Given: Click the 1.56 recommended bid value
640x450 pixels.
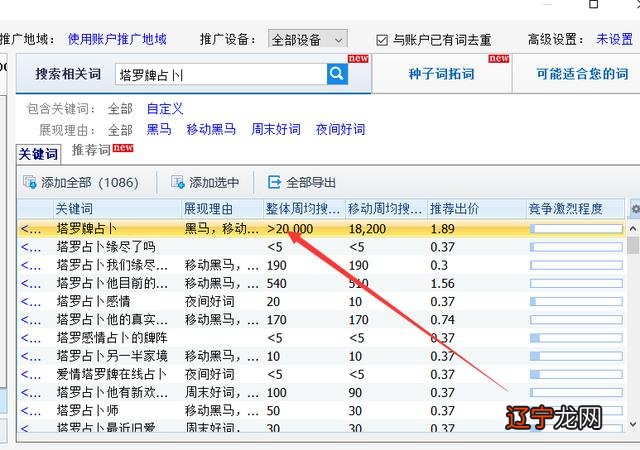Looking at the screenshot, I should tap(442, 284).
